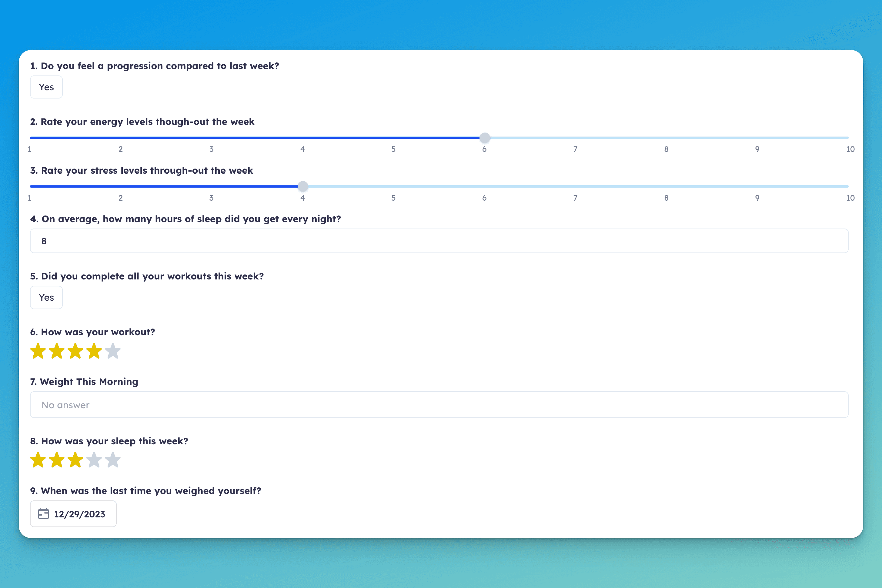Click the calendar icon in date field

[x=44, y=514]
